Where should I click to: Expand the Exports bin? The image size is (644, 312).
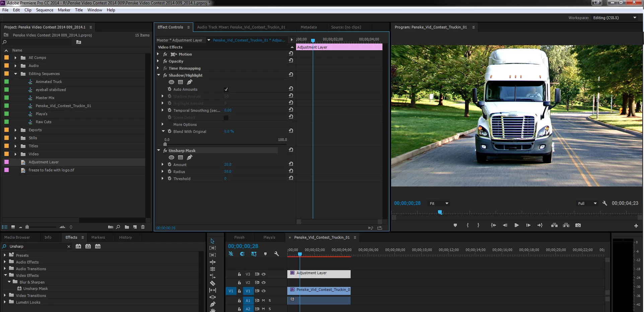click(15, 130)
